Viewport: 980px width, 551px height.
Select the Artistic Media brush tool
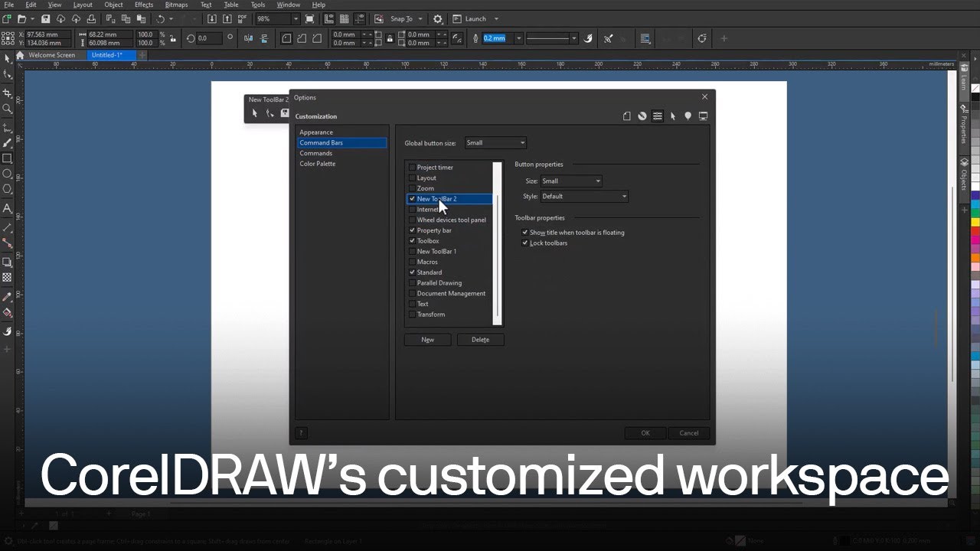point(7,143)
